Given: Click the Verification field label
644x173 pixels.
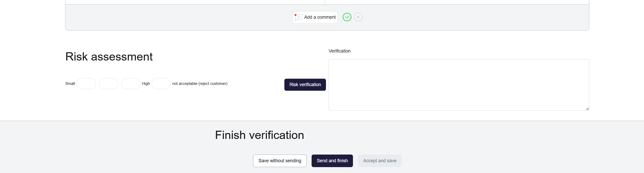Looking at the screenshot, I should click(x=339, y=51).
